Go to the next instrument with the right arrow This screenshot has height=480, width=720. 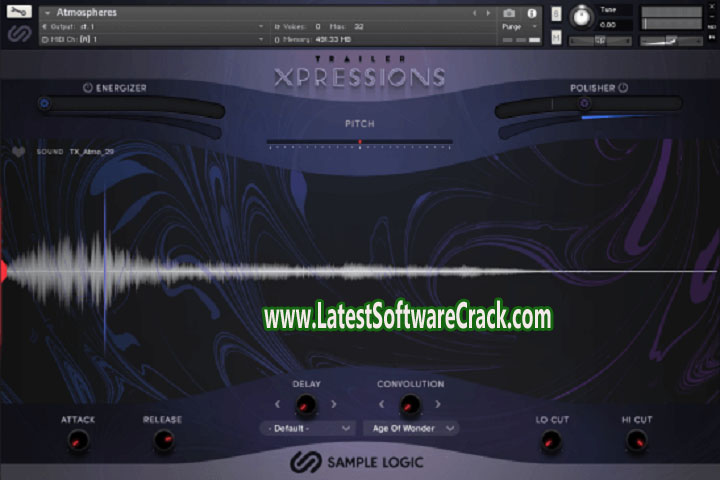pyautogui.click(x=488, y=13)
